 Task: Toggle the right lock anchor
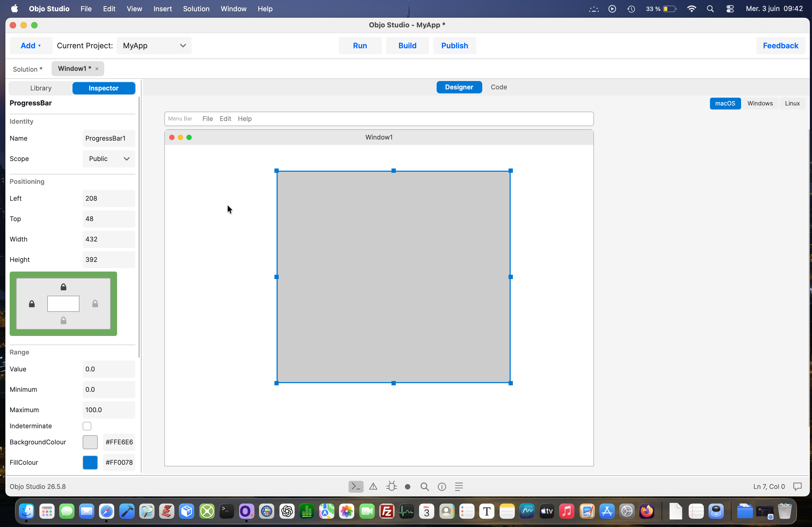pos(95,304)
